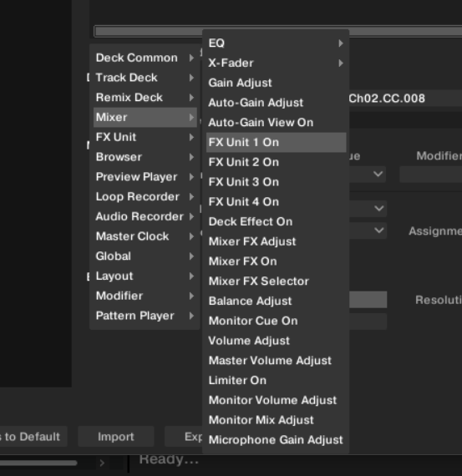This screenshot has width=462, height=476.
Task: Expand the X-Fader submenu
Action: 276,63
